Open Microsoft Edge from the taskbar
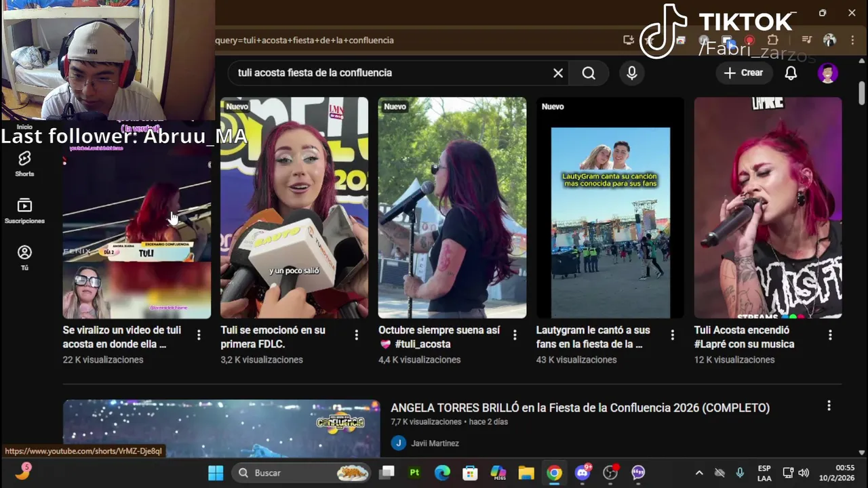 click(x=442, y=472)
